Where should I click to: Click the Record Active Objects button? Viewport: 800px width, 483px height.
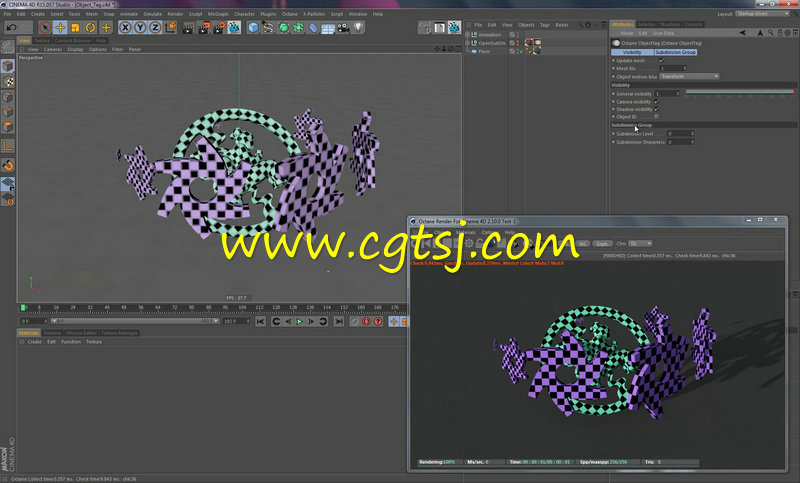[355, 321]
